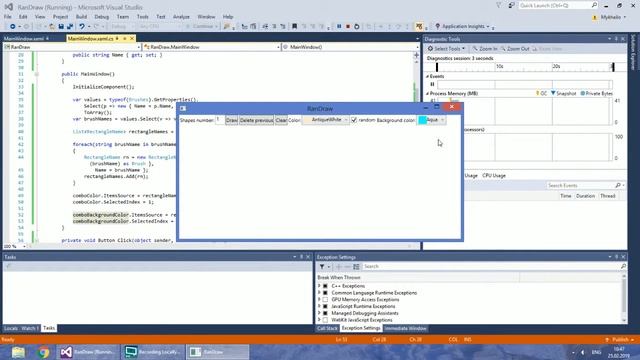Click the search icon in Quick Launch
The height and width of the screenshot is (360, 640).
[594, 5]
